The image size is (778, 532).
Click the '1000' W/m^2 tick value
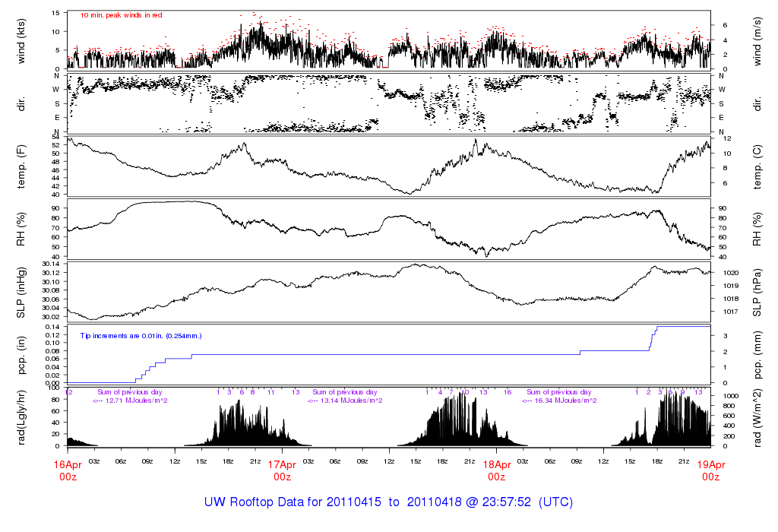click(x=731, y=395)
